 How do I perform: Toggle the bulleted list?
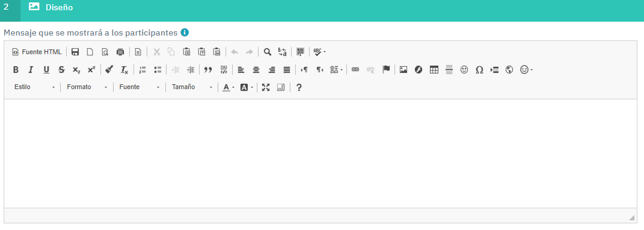click(158, 69)
